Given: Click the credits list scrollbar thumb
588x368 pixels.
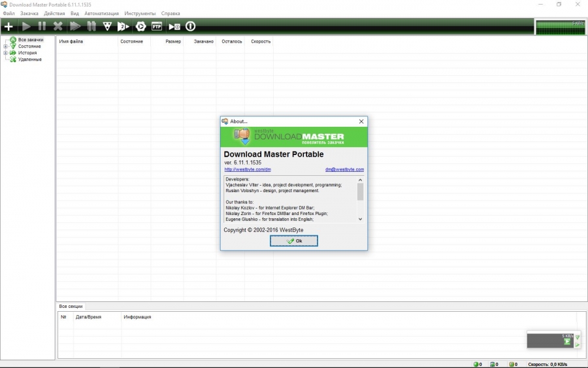Looking at the screenshot, I should tap(360, 192).
